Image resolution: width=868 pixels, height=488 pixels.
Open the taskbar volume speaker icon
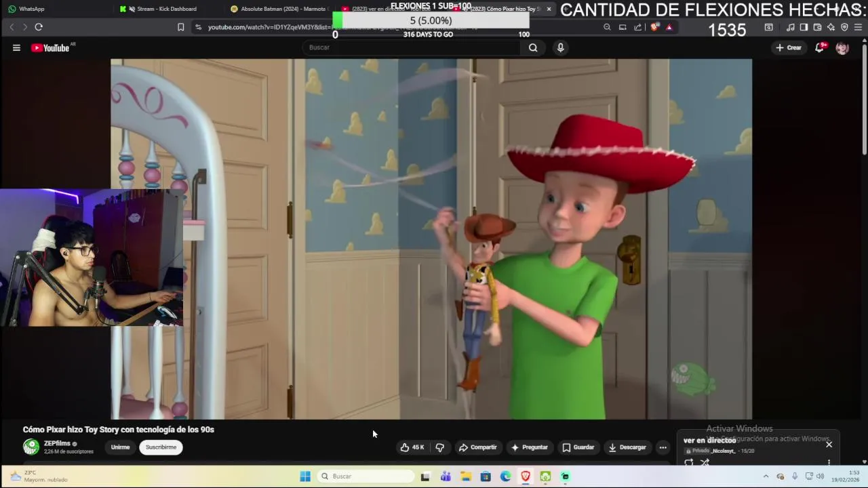pyautogui.click(x=821, y=476)
